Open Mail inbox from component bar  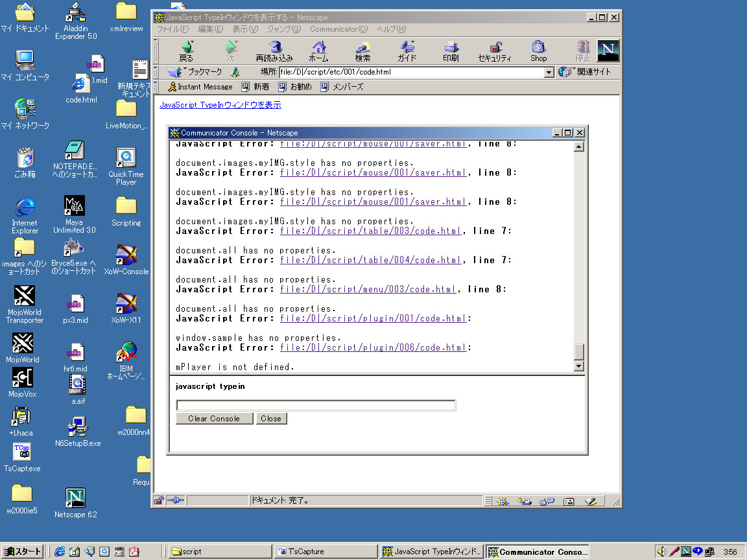(525, 501)
